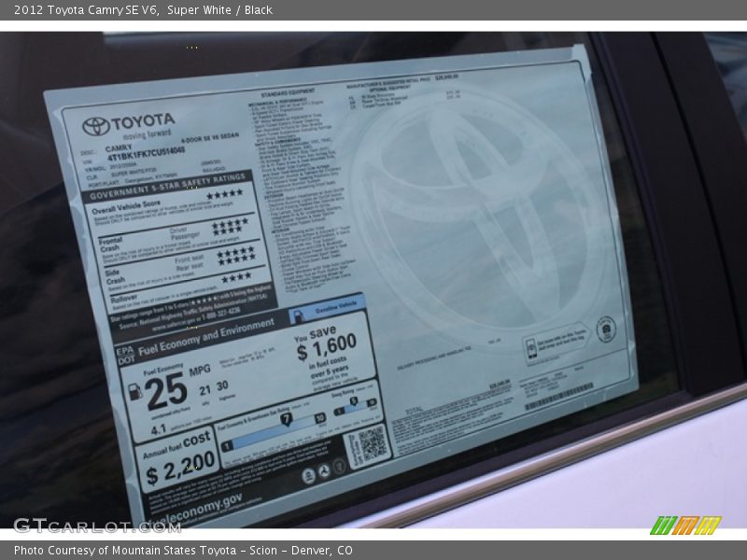Screen dimensions: 747x560
Task: Select the fuel pump icon beside the MPG rating
Action: point(136,390)
